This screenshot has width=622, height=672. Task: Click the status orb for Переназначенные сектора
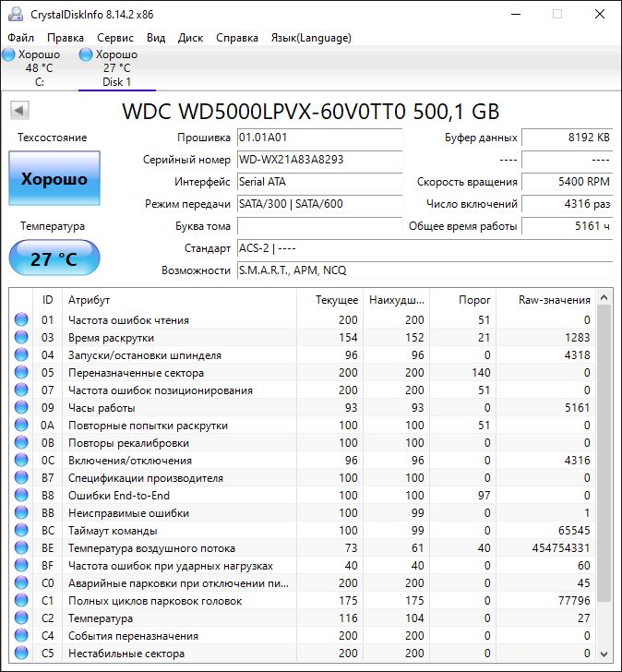[21, 372]
